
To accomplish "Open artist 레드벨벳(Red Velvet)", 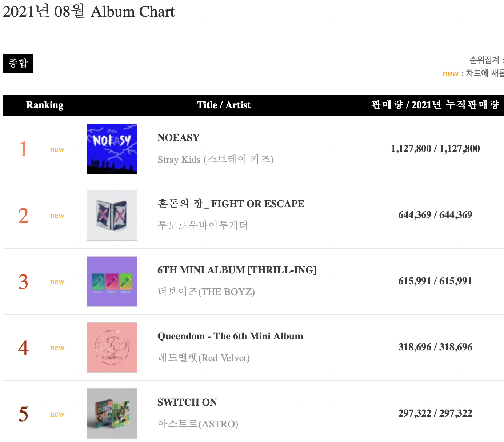I will click(204, 358).
